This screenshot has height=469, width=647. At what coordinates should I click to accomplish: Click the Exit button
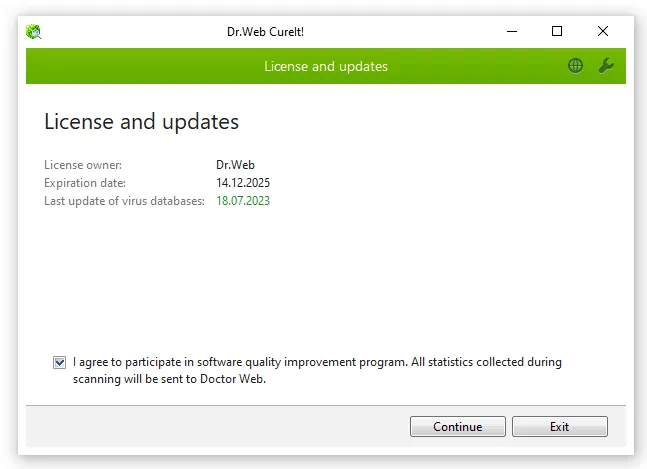pyautogui.click(x=560, y=426)
